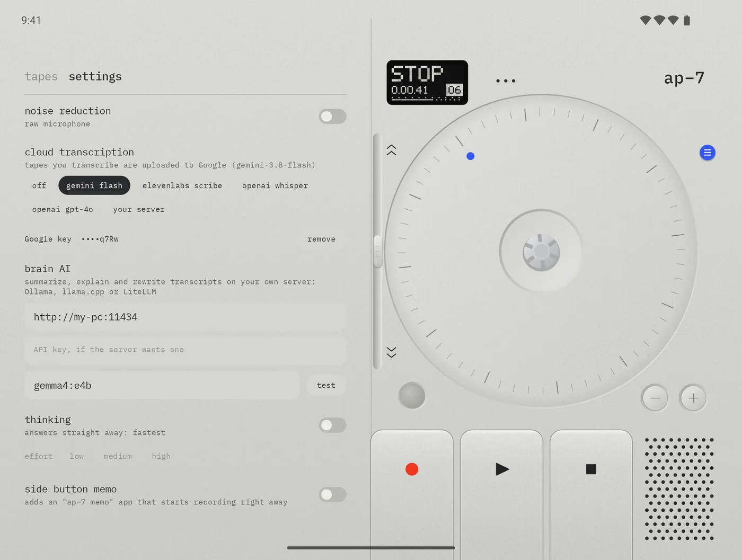Pick your server transcription option
Viewport: 742px width, 560px height.
(139, 210)
